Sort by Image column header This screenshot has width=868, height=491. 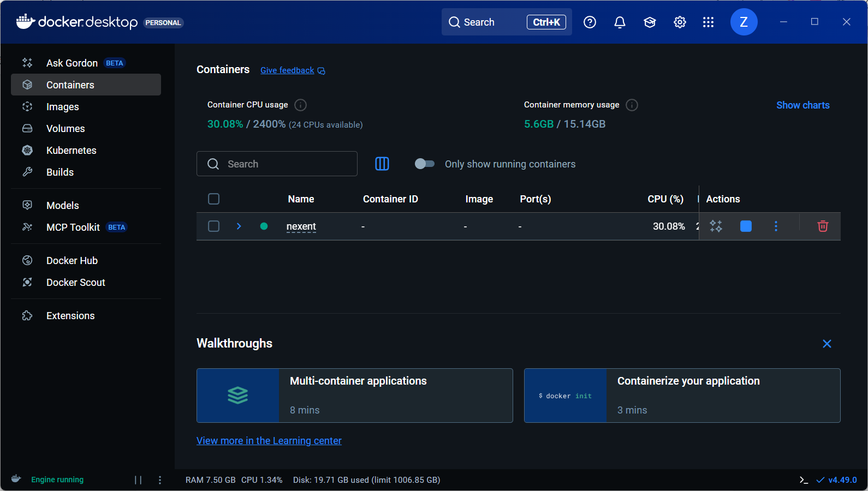(479, 199)
